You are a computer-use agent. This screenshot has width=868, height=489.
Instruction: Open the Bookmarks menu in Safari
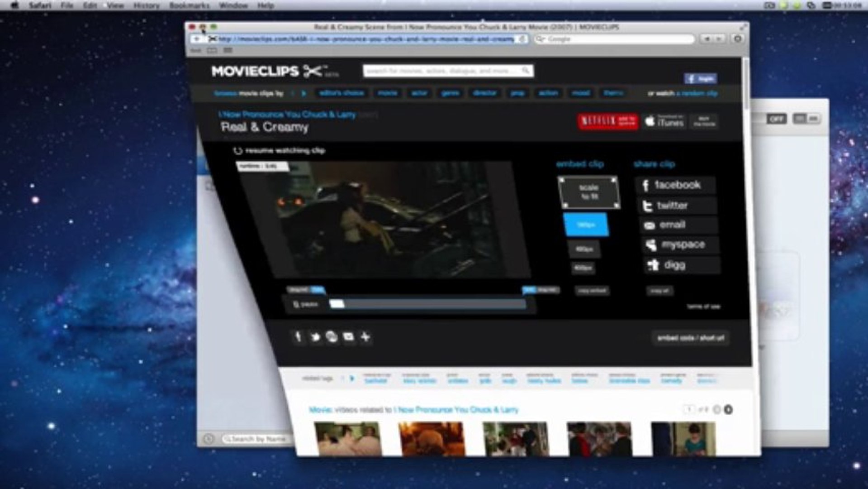[x=189, y=5]
